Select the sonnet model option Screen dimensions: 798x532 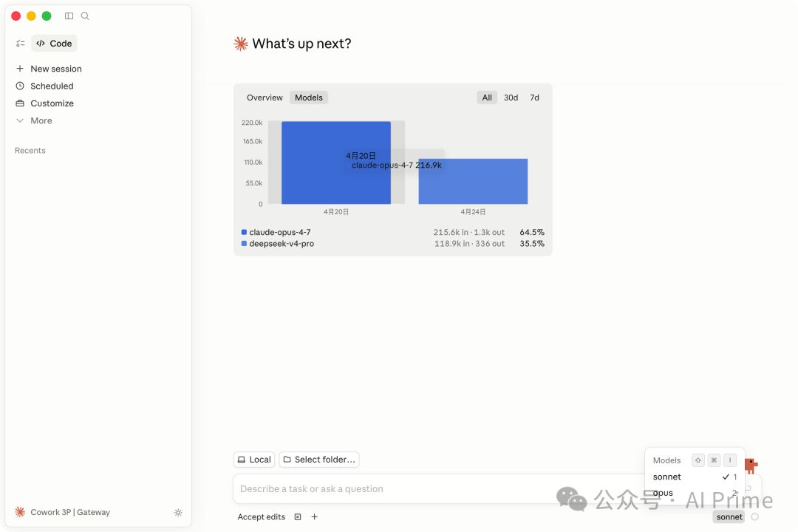tap(667, 477)
